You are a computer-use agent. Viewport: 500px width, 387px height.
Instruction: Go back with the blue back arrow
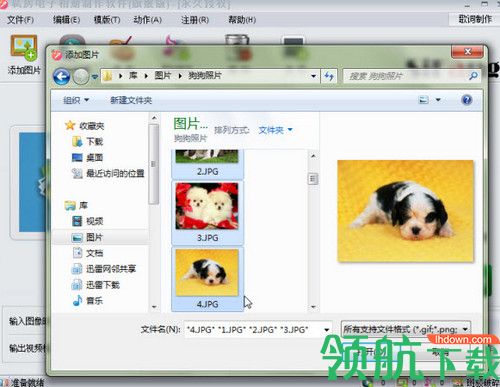[x=61, y=77]
